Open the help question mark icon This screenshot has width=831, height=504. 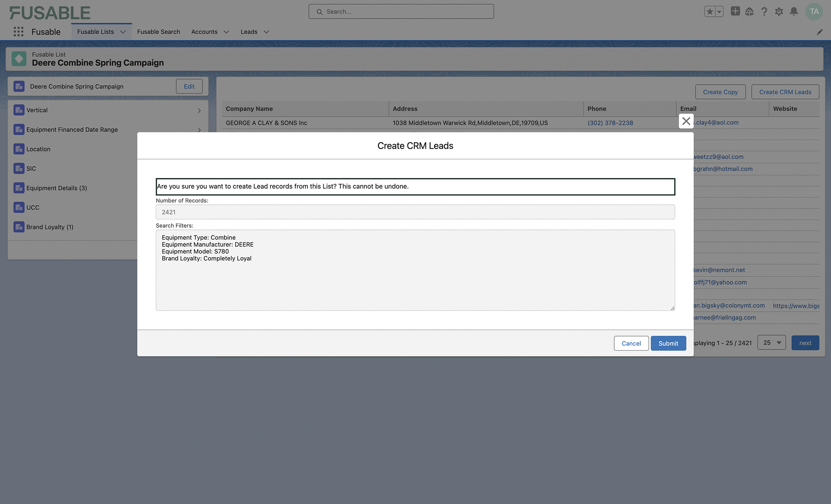click(764, 11)
